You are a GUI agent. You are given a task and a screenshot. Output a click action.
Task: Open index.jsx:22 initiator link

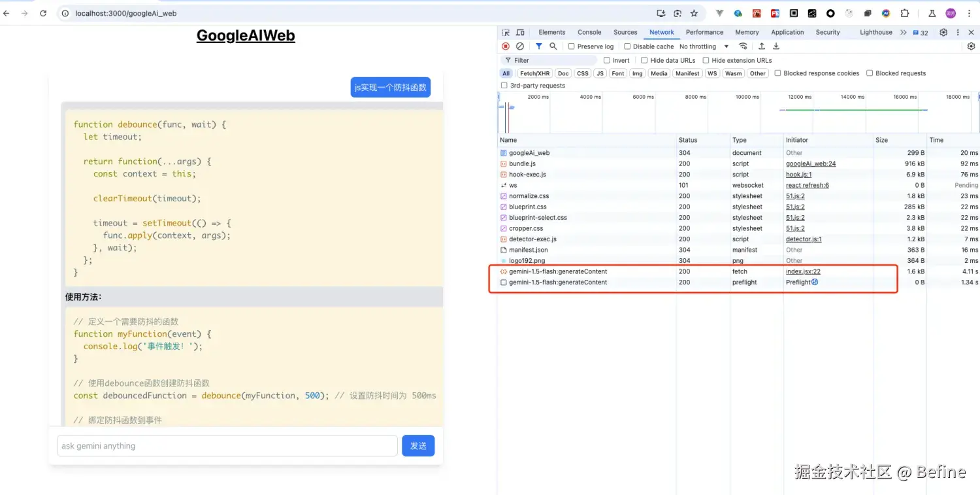(x=803, y=271)
